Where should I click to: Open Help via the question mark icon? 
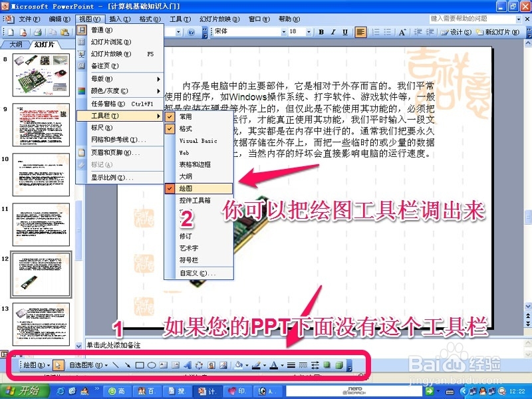click(x=191, y=32)
